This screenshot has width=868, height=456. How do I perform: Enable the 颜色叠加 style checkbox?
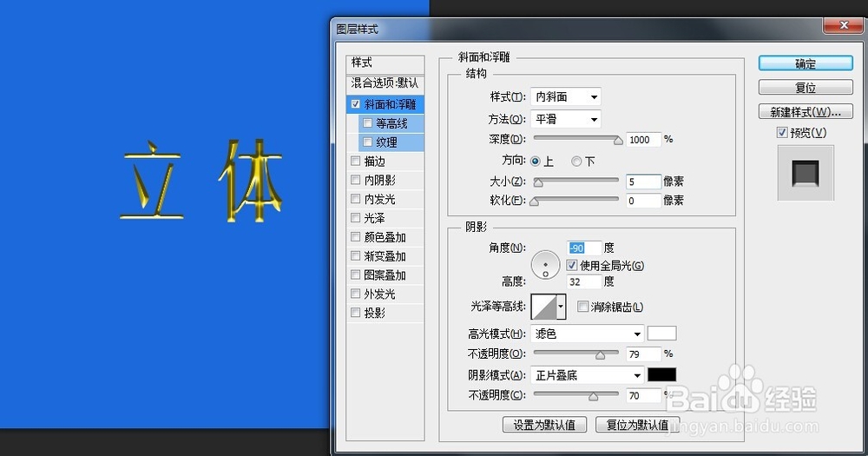pos(355,237)
